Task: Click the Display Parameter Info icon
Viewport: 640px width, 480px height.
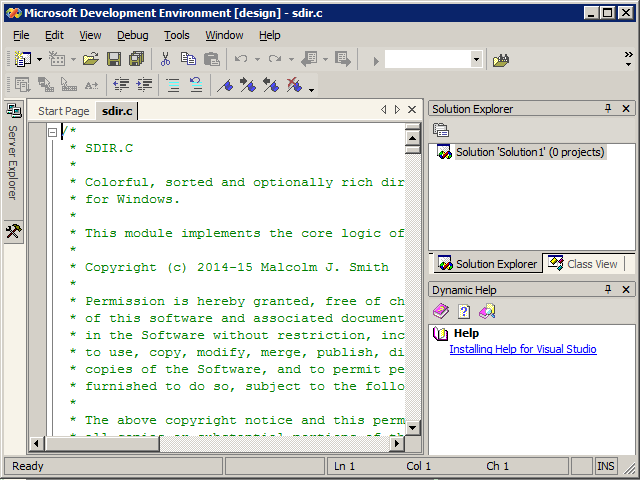Action: pyautogui.click(x=46, y=85)
